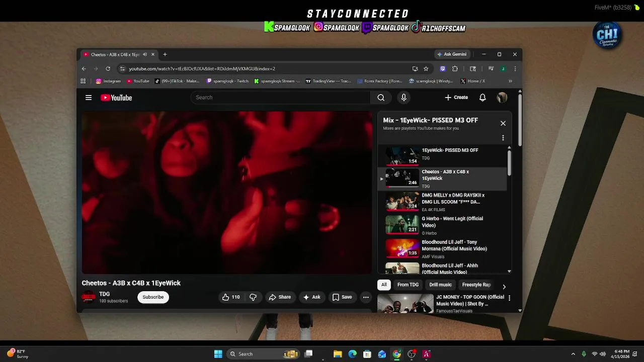This screenshot has width=644, height=362.
Task: Open the media control icon in Chrome toolbar
Action: click(491, 68)
